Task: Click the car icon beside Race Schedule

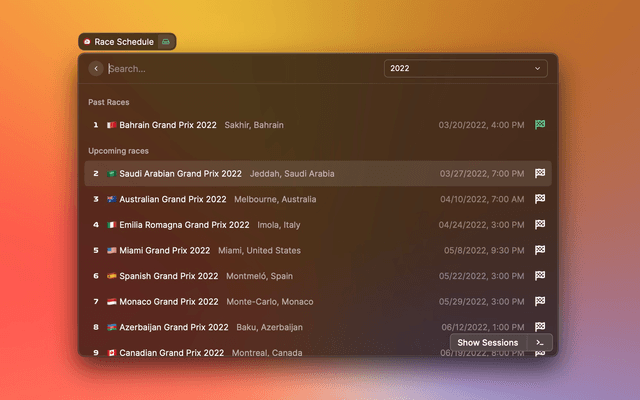Action: pyautogui.click(x=166, y=42)
